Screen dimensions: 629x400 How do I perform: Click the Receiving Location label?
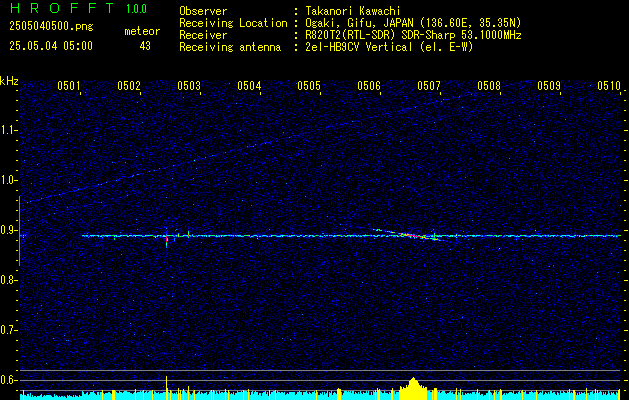[x=233, y=23]
